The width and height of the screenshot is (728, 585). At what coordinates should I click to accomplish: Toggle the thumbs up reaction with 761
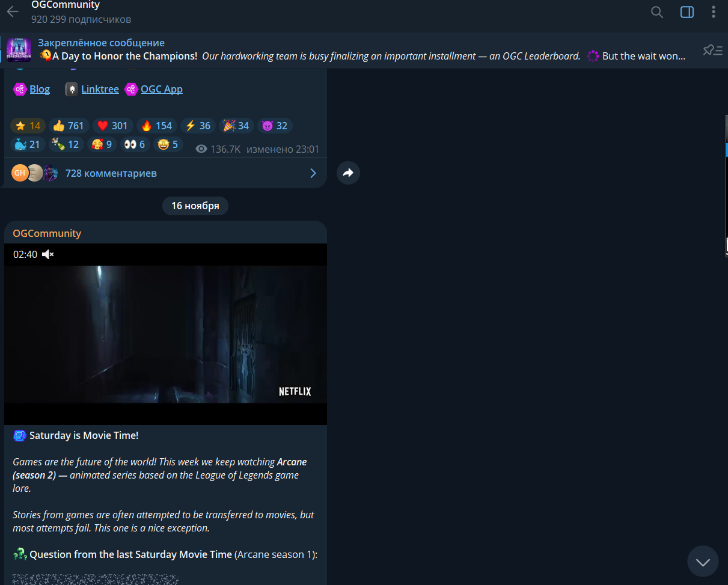coord(69,126)
